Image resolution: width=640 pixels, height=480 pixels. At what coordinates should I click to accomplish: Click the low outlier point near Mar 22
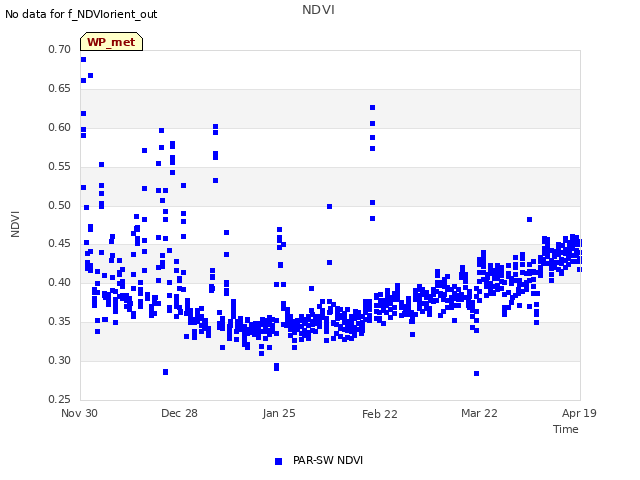pyautogui.click(x=476, y=373)
